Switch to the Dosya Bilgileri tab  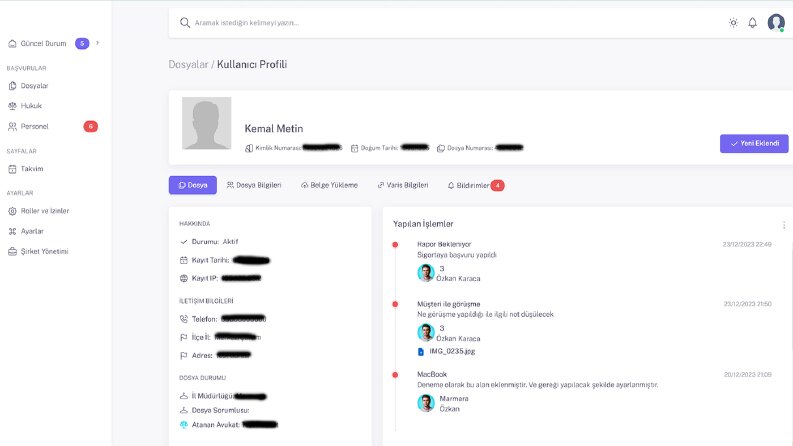pyautogui.click(x=254, y=185)
